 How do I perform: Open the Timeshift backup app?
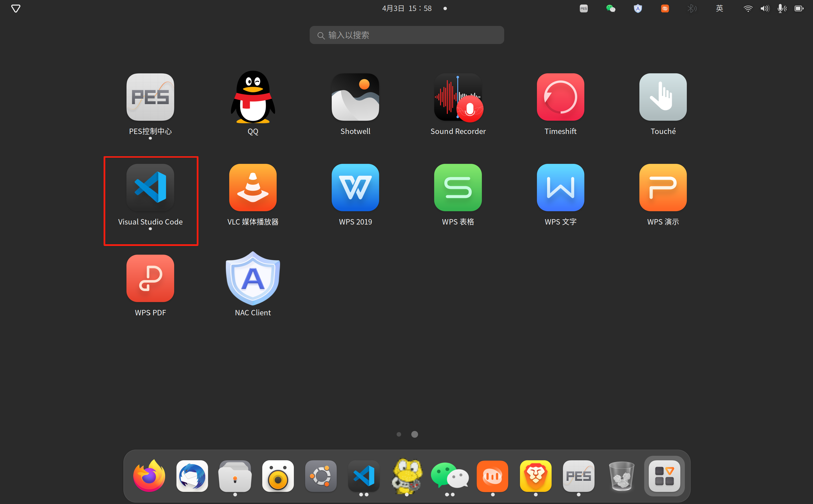click(x=560, y=97)
